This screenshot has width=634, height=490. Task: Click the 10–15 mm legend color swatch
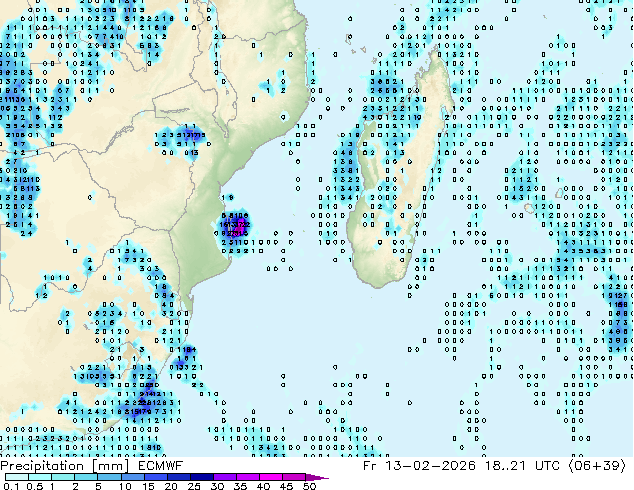click(x=133, y=477)
